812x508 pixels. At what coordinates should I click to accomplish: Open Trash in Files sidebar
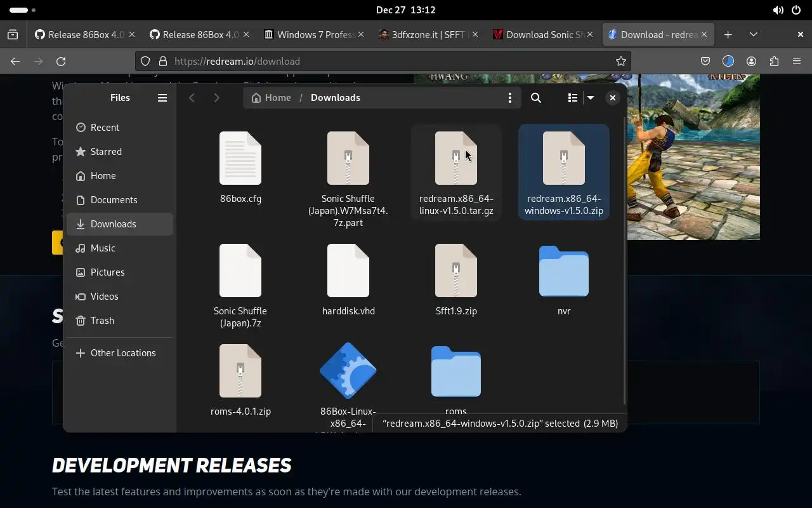tap(120, 321)
